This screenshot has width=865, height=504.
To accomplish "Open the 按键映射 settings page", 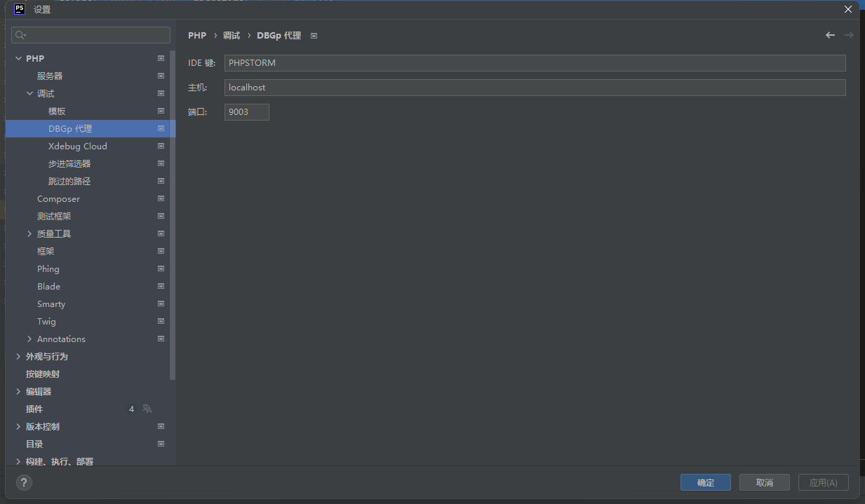I will (x=43, y=374).
